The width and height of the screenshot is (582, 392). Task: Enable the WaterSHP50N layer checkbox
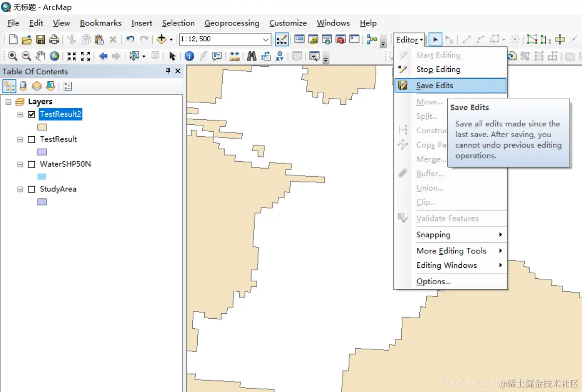(31, 164)
